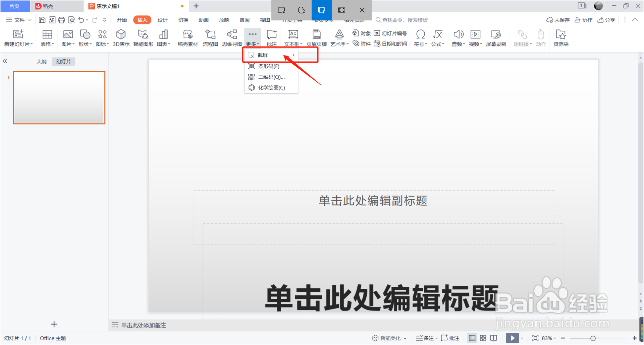
Task: Click the New Slide (新建幻灯片) icon
Action: (x=18, y=34)
